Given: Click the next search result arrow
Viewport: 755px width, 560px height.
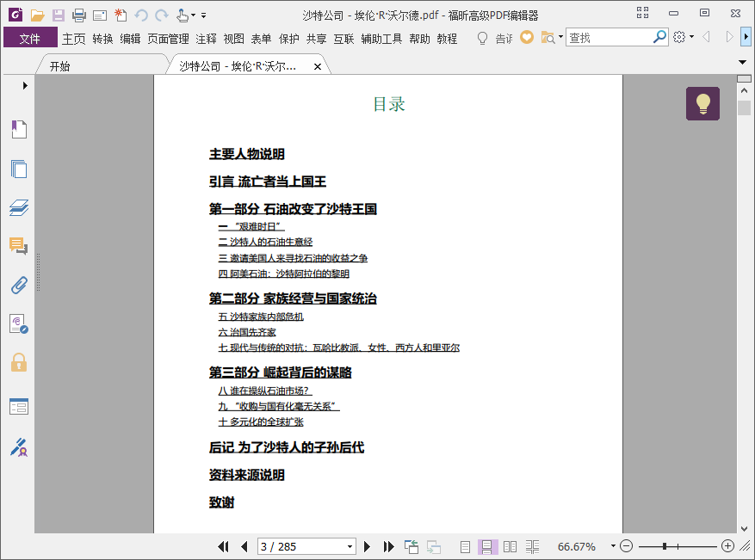Looking at the screenshot, I should [729, 37].
